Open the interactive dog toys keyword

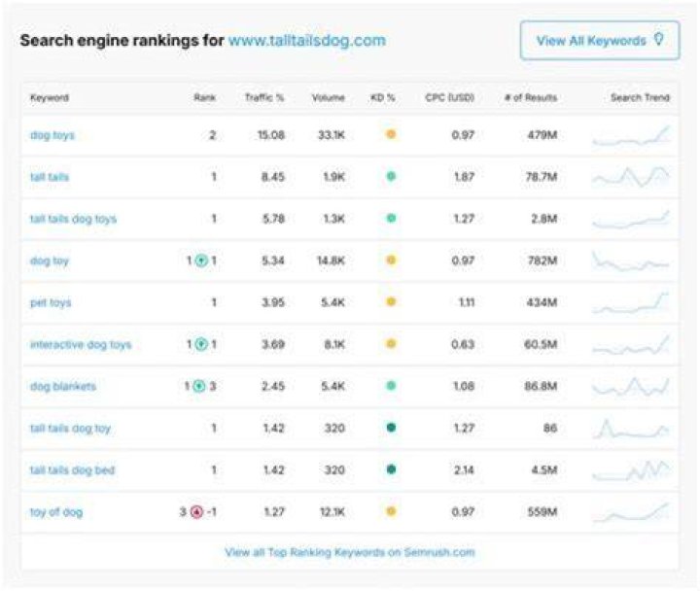click(x=81, y=345)
